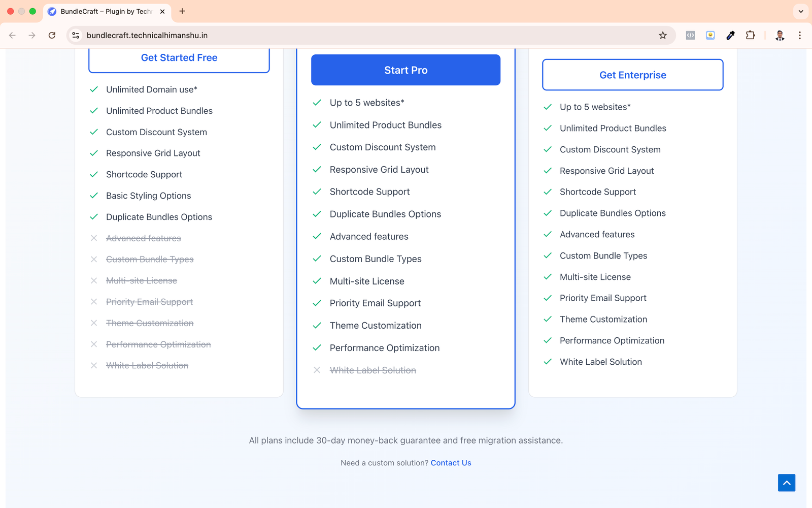The width and height of the screenshot is (812, 508).
Task: Click the code bracket extension icon
Action: [690, 36]
